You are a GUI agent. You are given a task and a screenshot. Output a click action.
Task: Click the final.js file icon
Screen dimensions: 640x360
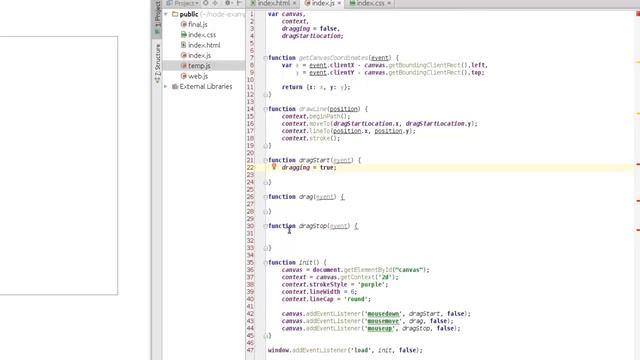184,24
